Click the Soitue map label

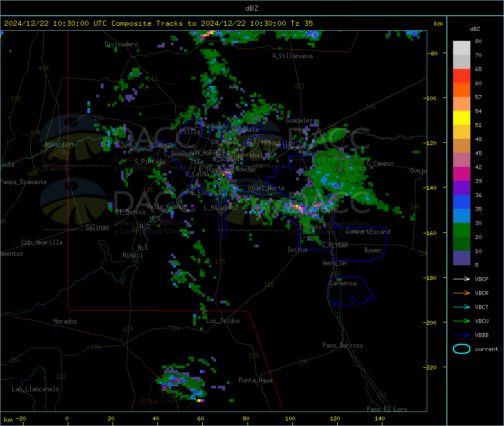[x=297, y=250]
